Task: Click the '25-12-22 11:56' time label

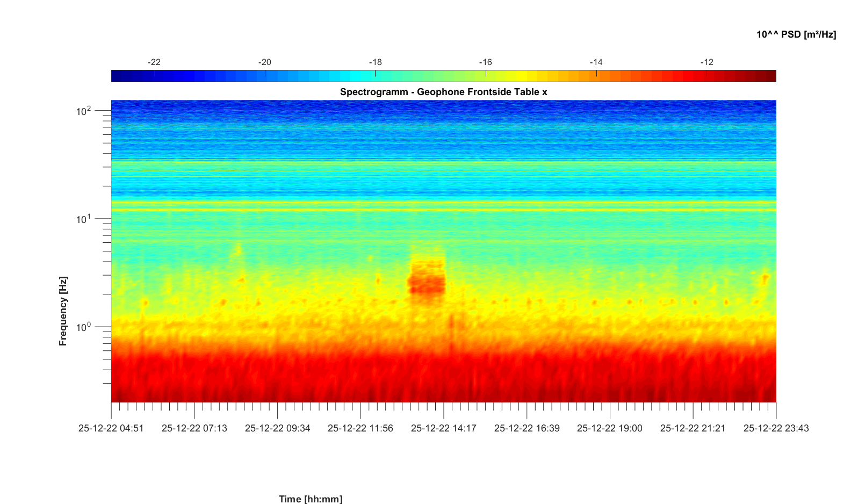Action: pos(360,428)
